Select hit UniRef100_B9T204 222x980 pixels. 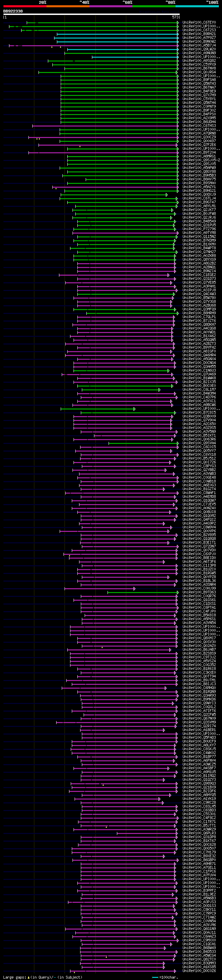[199, 153]
